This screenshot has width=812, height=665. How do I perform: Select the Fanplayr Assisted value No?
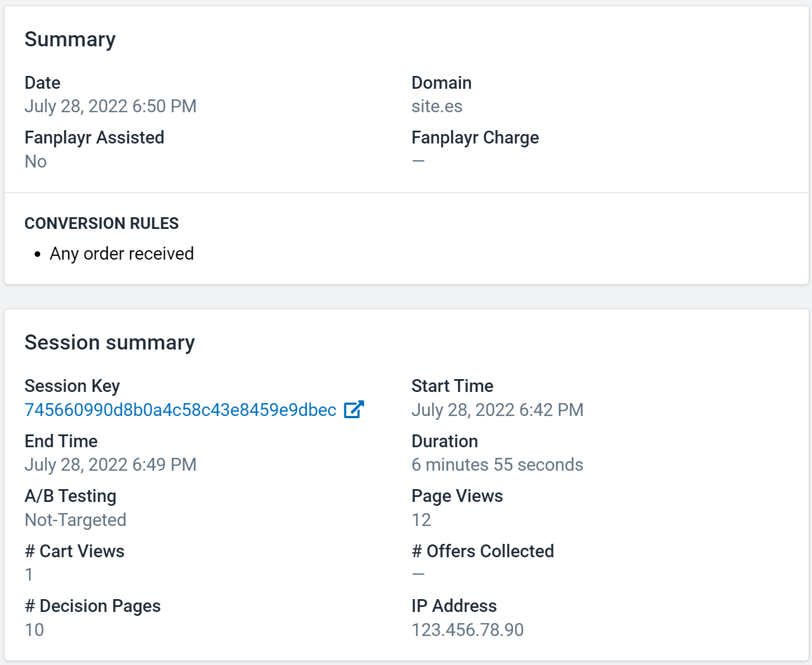(x=36, y=161)
